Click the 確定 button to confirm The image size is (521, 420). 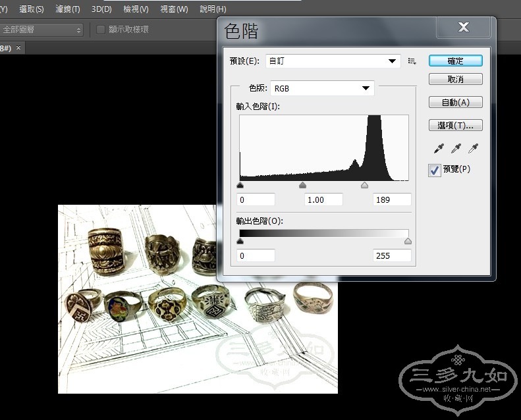click(455, 61)
